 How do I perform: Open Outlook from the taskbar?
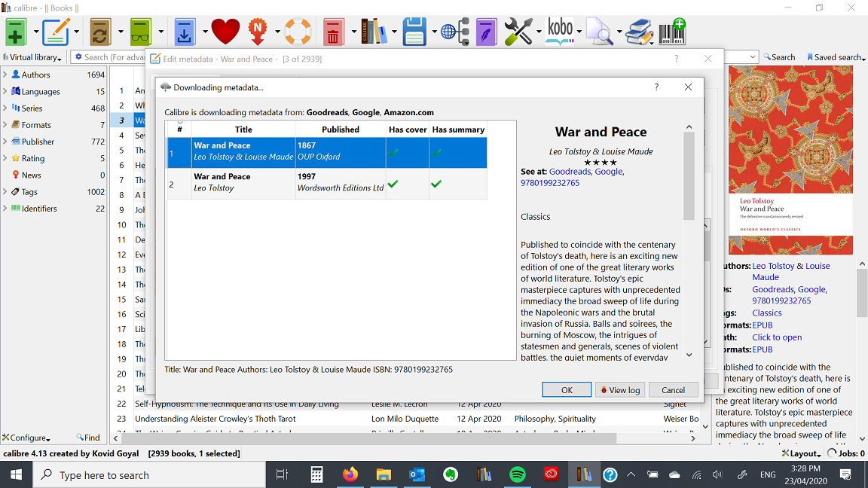coord(417,474)
